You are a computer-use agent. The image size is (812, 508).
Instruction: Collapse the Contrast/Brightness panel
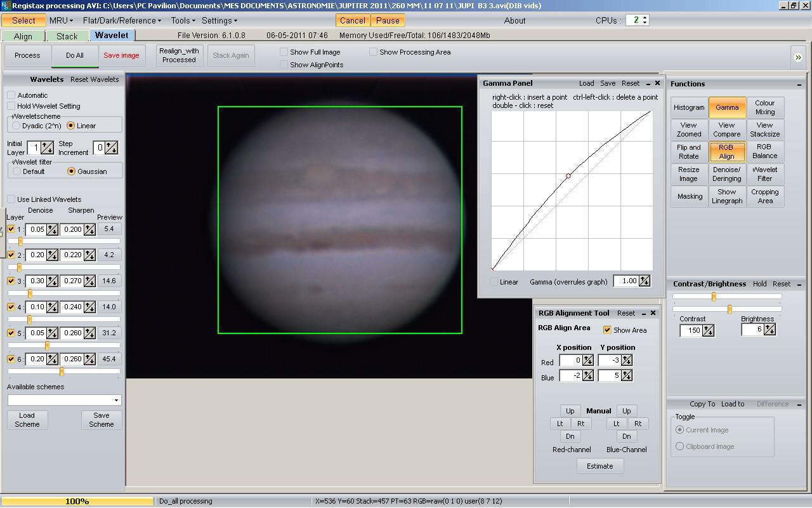coord(799,284)
